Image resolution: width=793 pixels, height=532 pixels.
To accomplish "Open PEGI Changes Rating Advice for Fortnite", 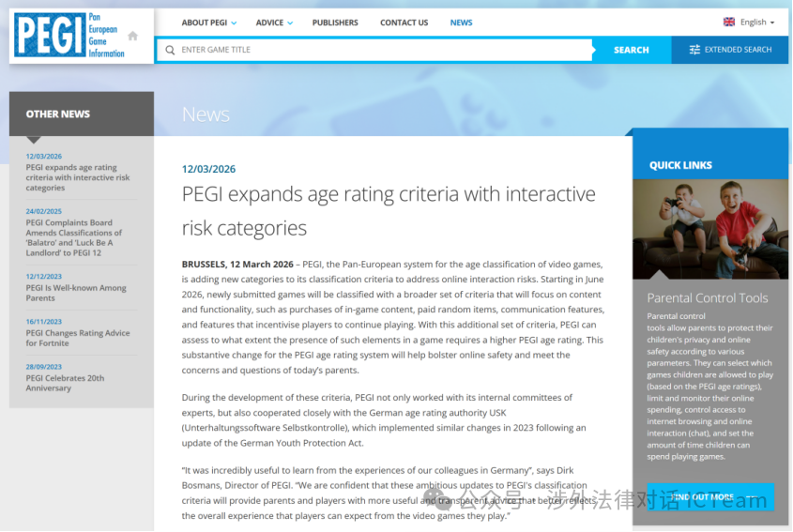I will point(78,338).
